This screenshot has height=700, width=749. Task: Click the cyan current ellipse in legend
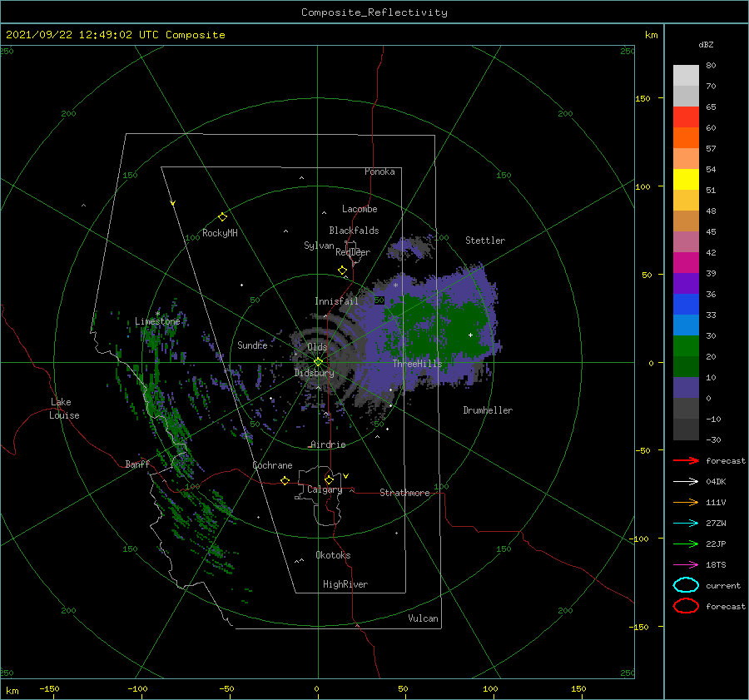(686, 585)
